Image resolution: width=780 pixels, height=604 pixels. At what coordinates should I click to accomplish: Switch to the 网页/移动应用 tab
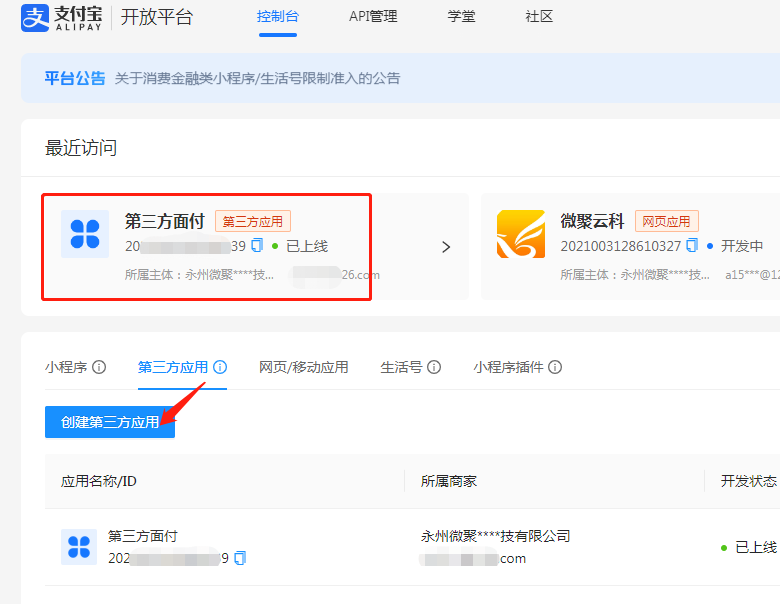point(303,367)
